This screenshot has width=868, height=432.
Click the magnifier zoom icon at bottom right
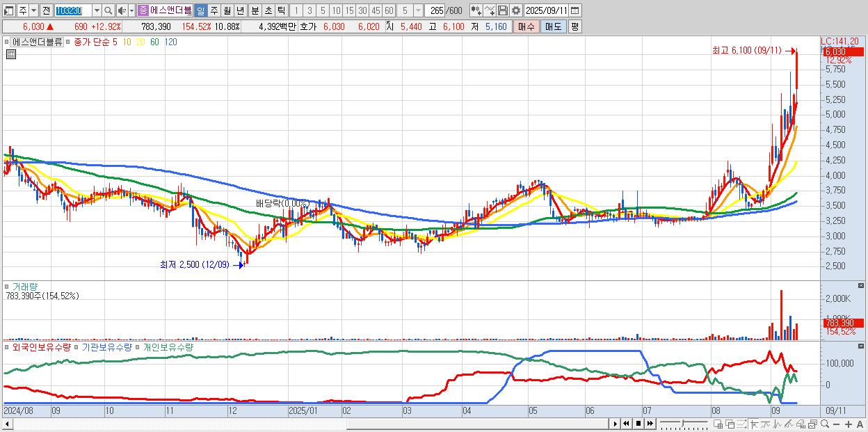point(825,424)
